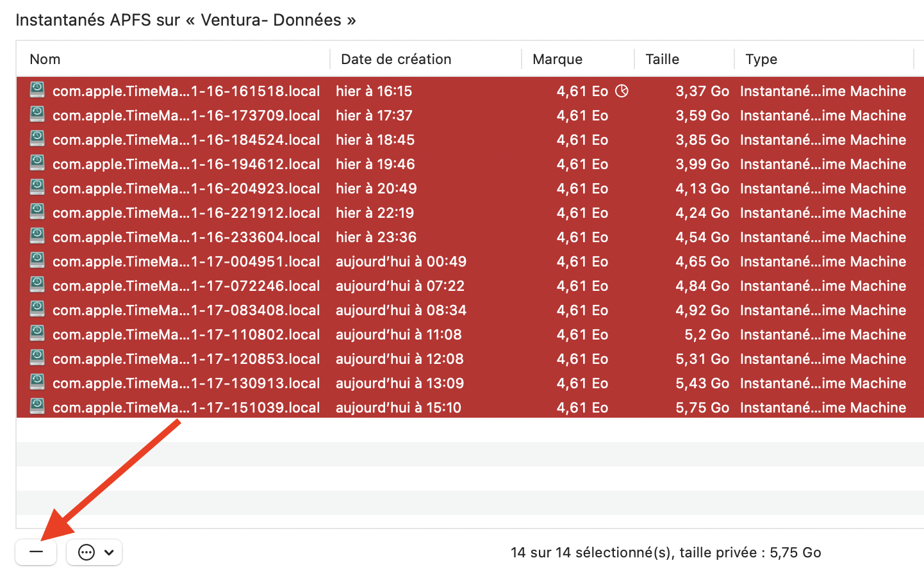Click the date 'aujourd'hui à 00:49'
The image size is (924, 574).
[401, 261]
